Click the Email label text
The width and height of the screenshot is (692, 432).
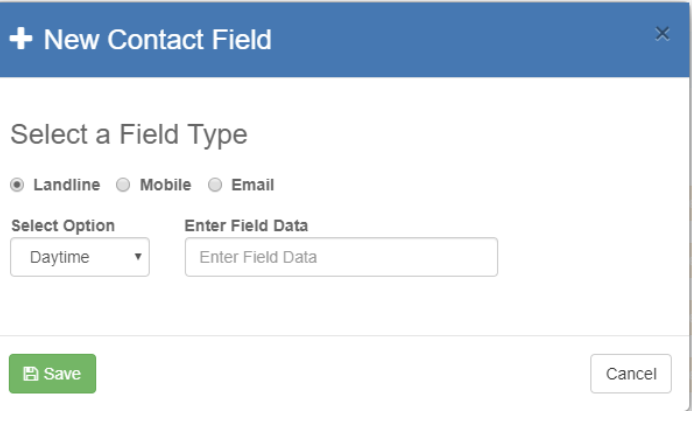coord(252,185)
